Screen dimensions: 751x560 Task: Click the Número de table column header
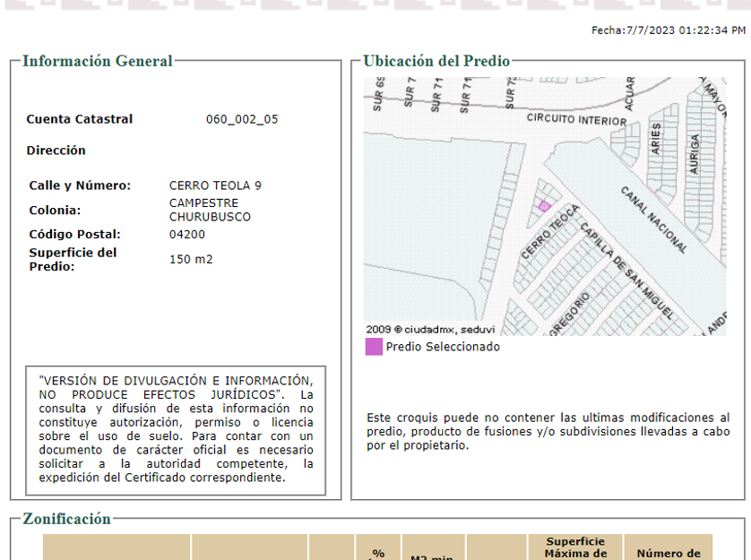pyautogui.click(x=668, y=553)
